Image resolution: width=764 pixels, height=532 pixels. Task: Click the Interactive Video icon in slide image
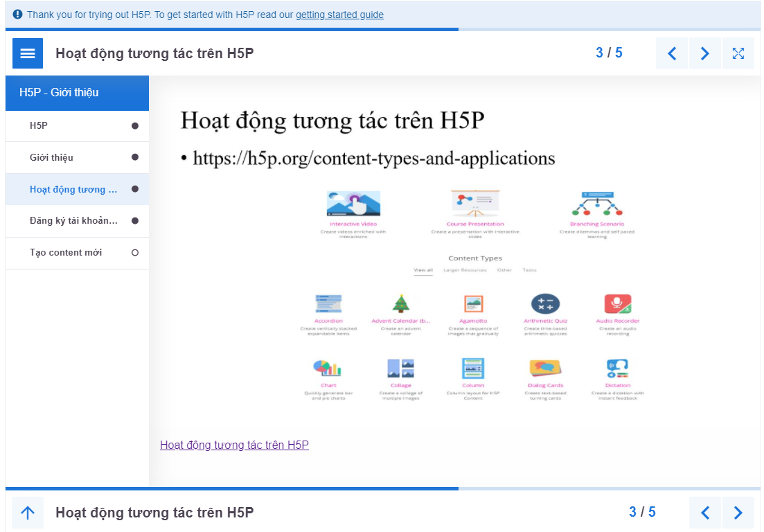coord(353,204)
